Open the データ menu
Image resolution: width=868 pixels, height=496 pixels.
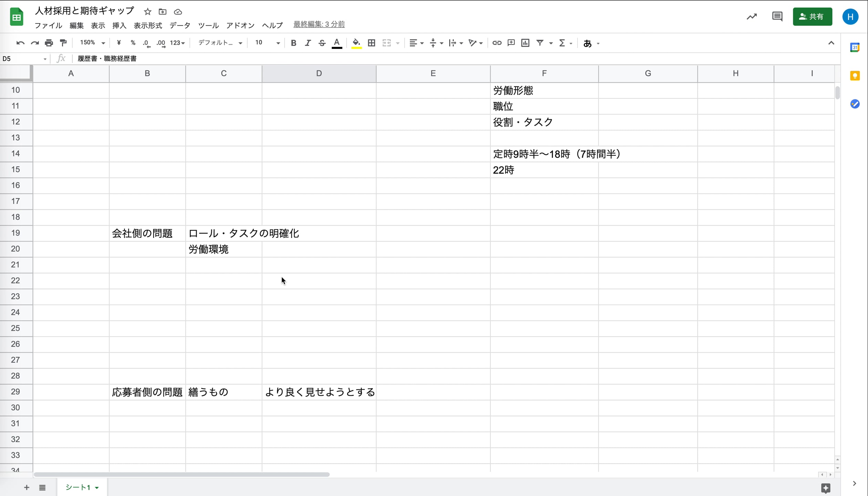(180, 25)
